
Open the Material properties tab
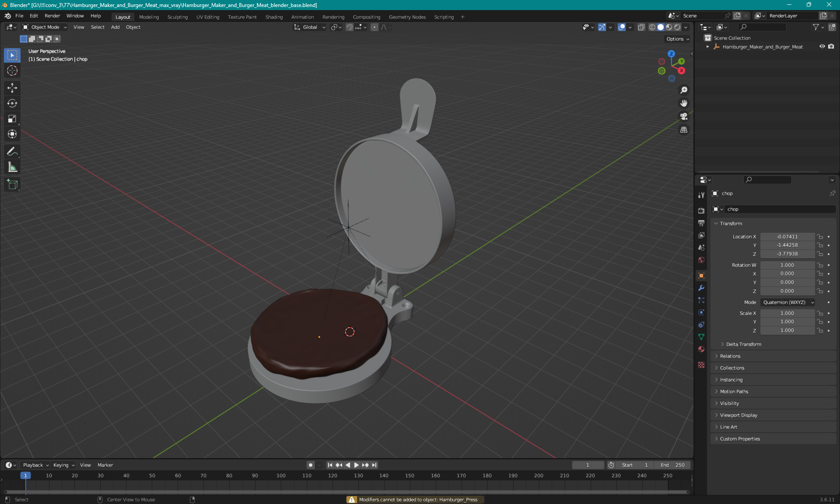(x=701, y=349)
